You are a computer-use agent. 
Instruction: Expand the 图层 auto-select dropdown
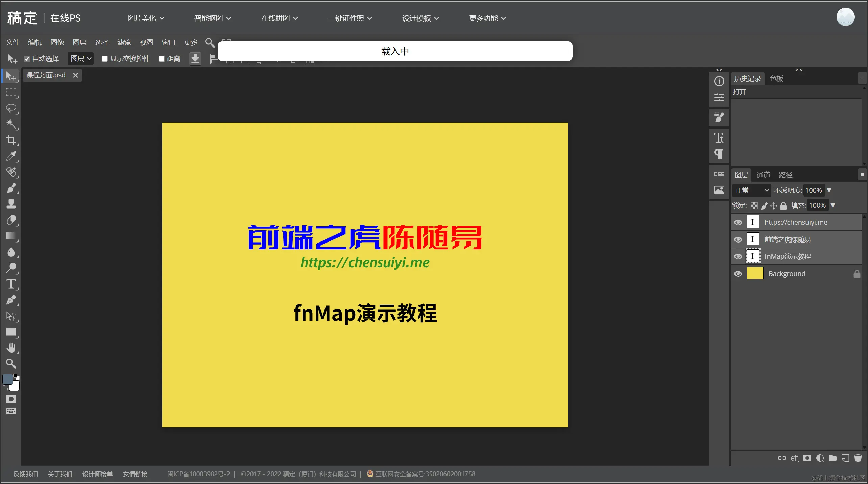click(81, 59)
